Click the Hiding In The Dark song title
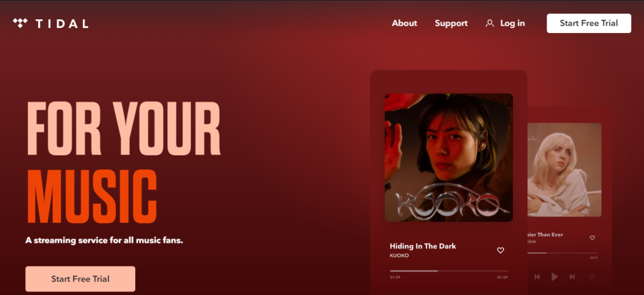Image resolution: width=644 pixels, height=295 pixels. (423, 246)
